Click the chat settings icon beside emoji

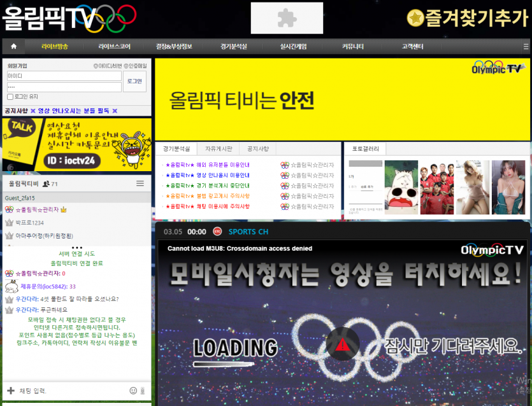143,391
